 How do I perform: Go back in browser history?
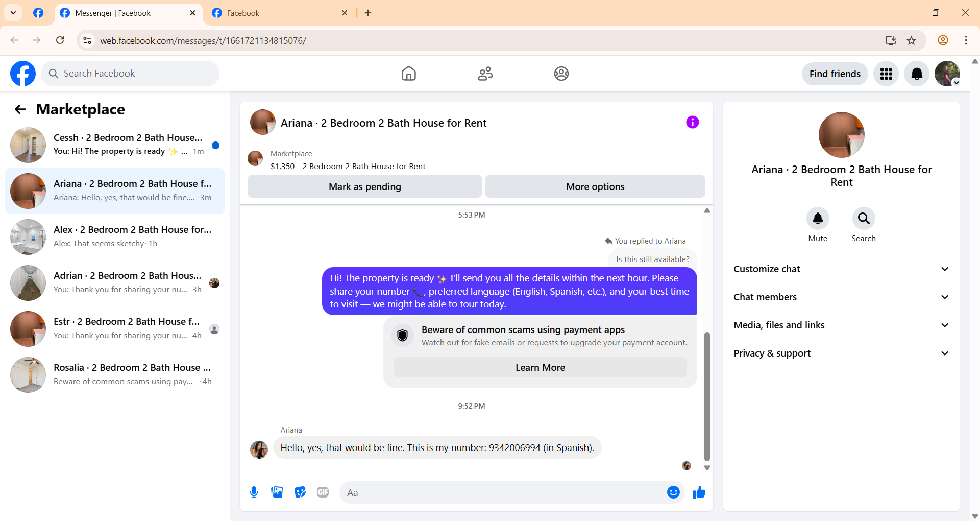(x=14, y=40)
